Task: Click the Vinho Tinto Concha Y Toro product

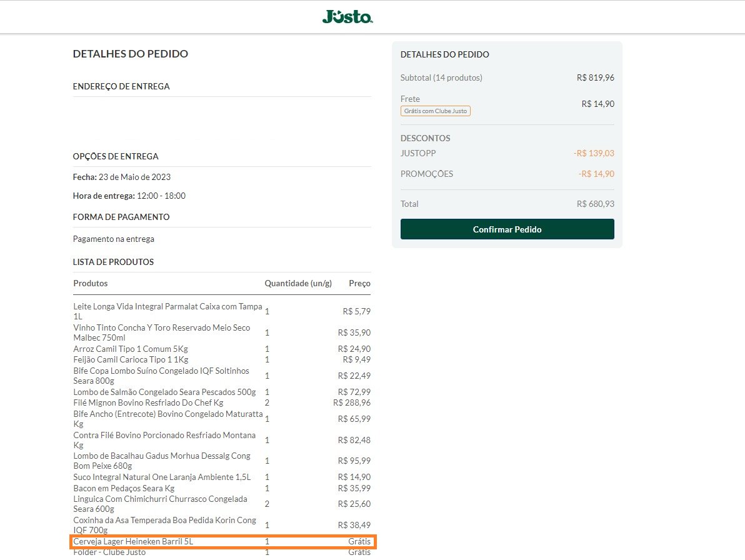Action: click(x=161, y=332)
